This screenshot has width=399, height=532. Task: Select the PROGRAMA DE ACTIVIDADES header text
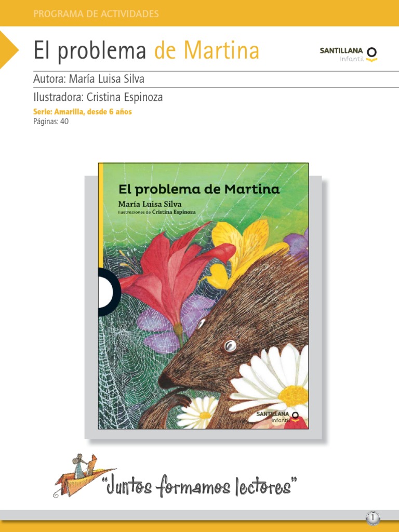coord(96,14)
